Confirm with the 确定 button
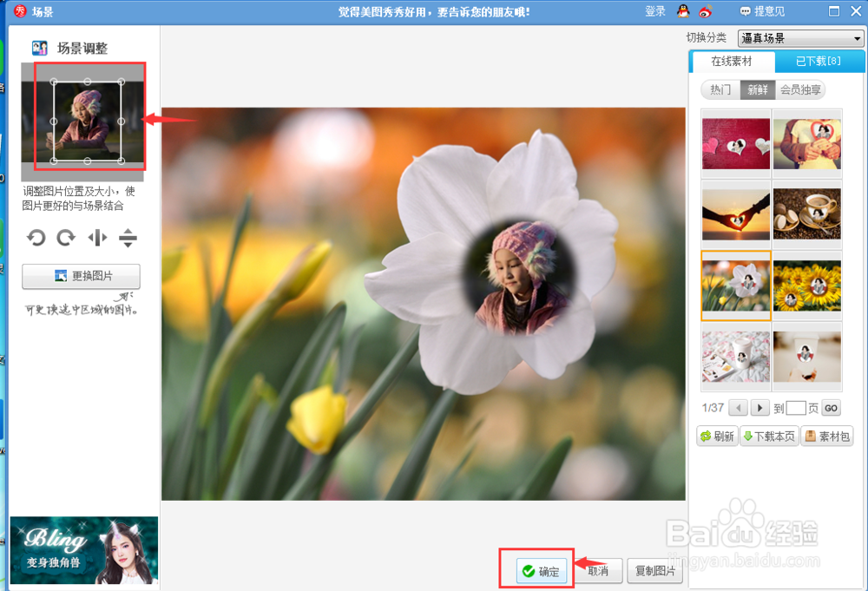Viewport: 868px width, 591px height. [542, 571]
